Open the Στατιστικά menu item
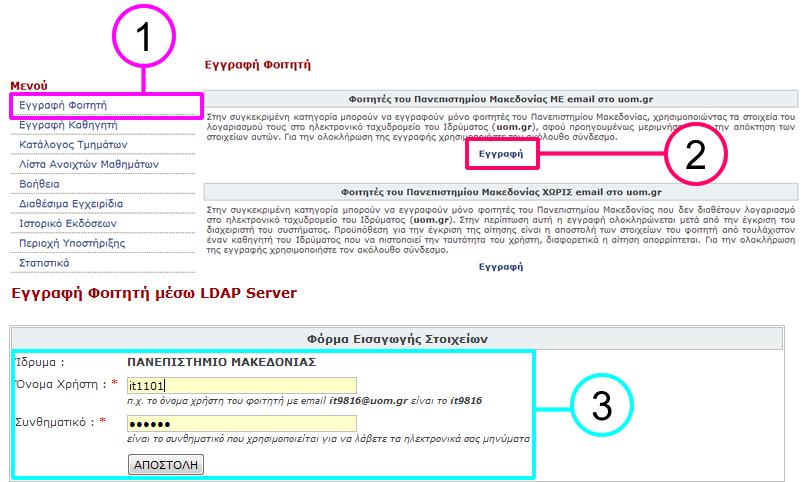806x482 pixels. [x=44, y=263]
